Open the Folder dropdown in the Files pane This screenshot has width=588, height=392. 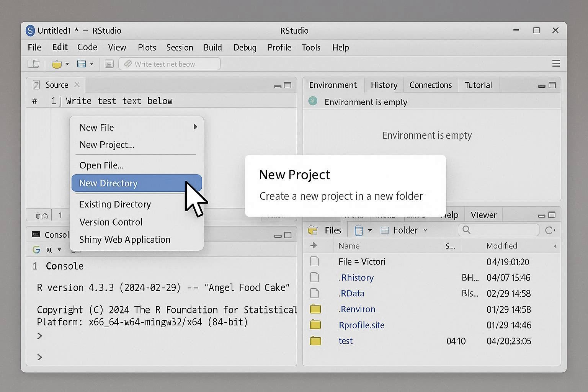[425, 230]
